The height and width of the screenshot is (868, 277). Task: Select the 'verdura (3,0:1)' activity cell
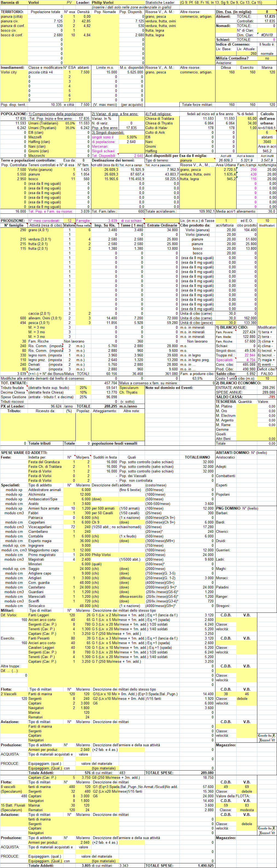point(40,239)
